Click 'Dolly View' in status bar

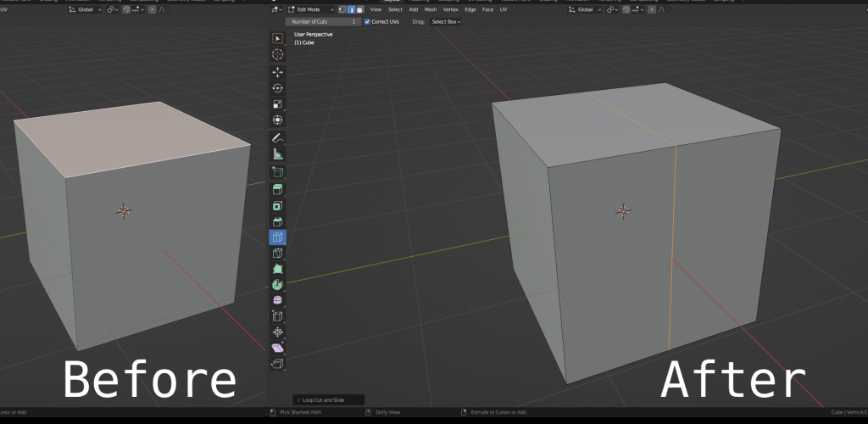click(387, 412)
